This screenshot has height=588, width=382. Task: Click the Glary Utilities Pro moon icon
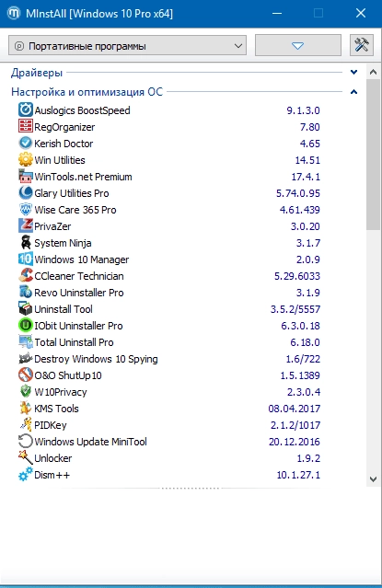(26, 192)
